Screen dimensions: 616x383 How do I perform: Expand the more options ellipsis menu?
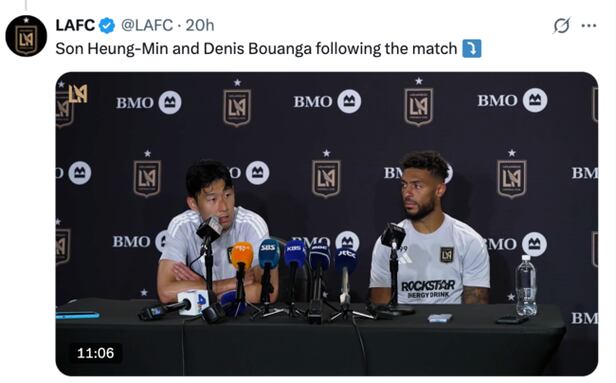pyautogui.click(x=588, y=26)
